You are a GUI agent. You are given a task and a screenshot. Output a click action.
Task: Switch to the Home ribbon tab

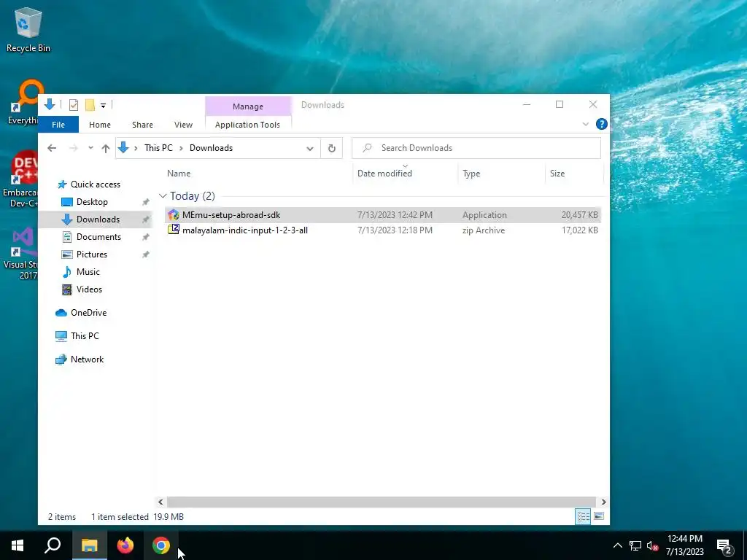(x=99, y=125)
